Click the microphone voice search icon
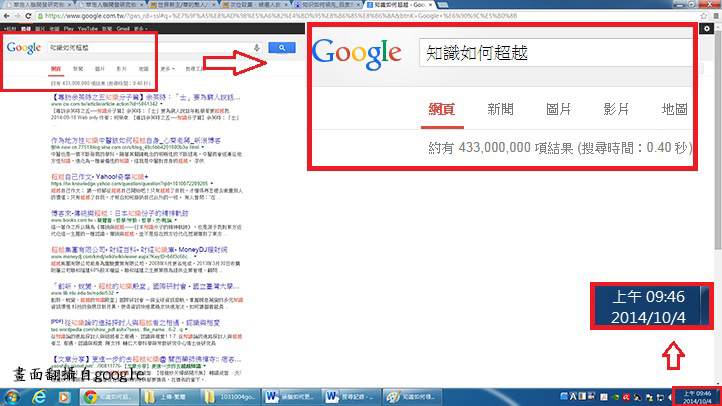Screen dimensions: 722x406 coord(256,47)
